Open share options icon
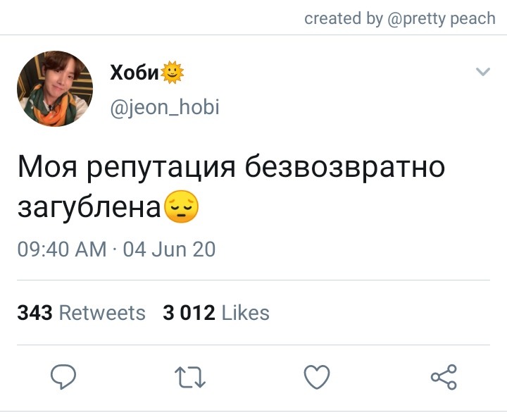507x420 pixels. point(444,376)
